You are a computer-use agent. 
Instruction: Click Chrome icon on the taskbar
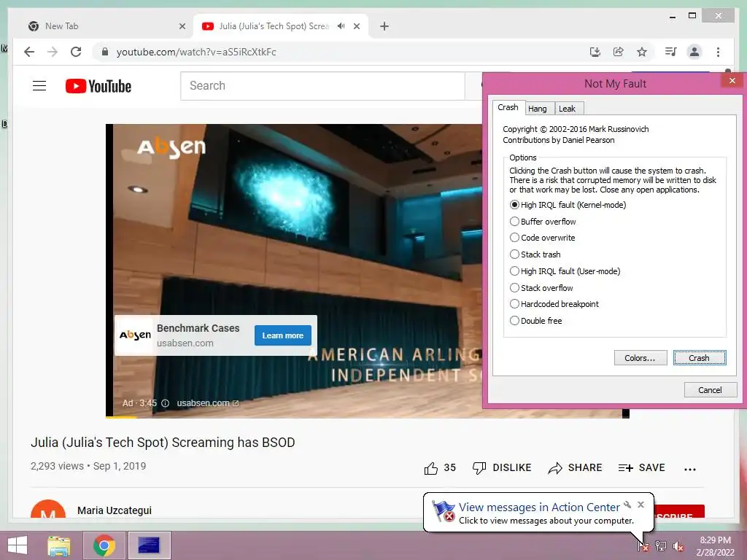point(104,545)
